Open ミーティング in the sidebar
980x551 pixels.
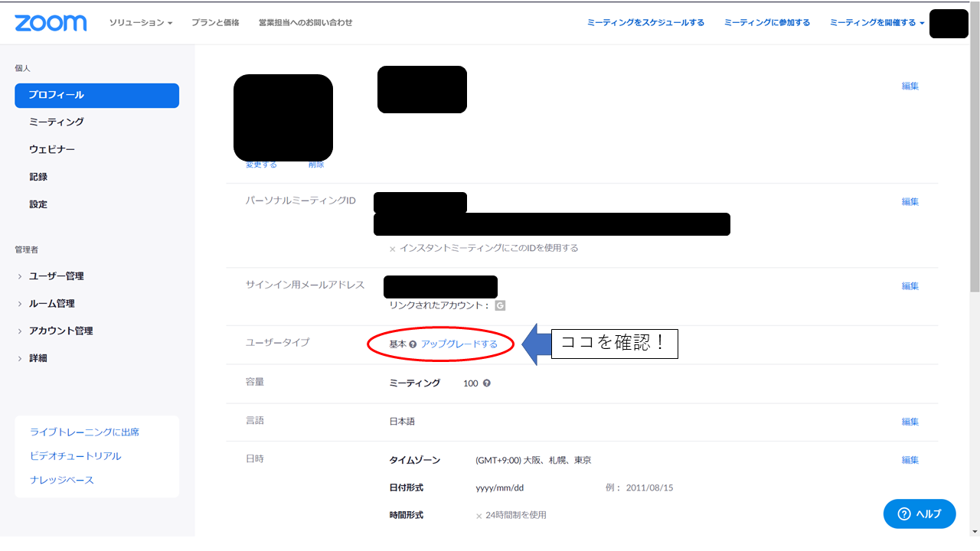57,122
